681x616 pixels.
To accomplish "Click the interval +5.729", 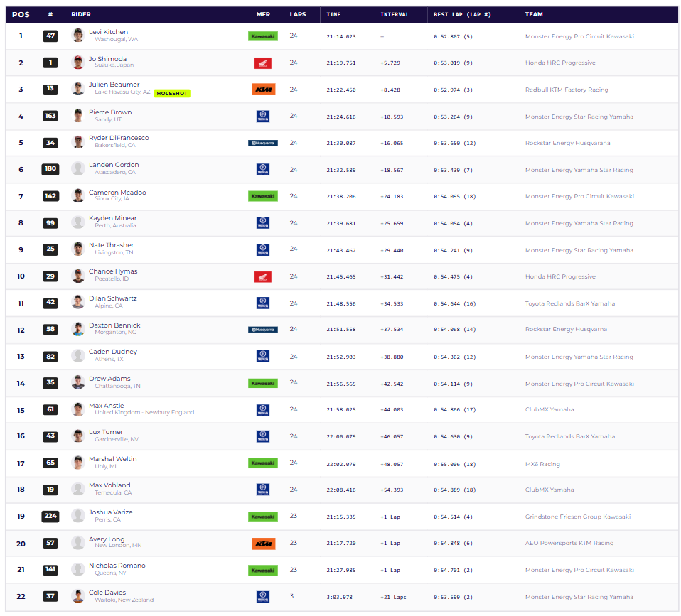I will coord(390,63).
